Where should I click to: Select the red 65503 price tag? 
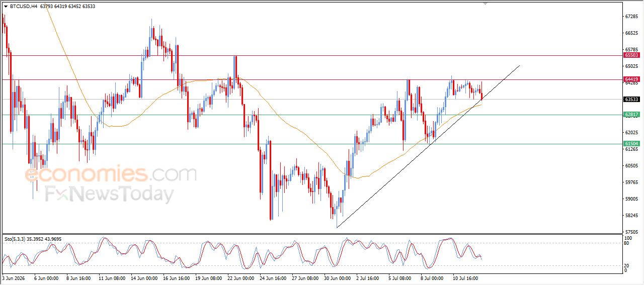point(631,55)
